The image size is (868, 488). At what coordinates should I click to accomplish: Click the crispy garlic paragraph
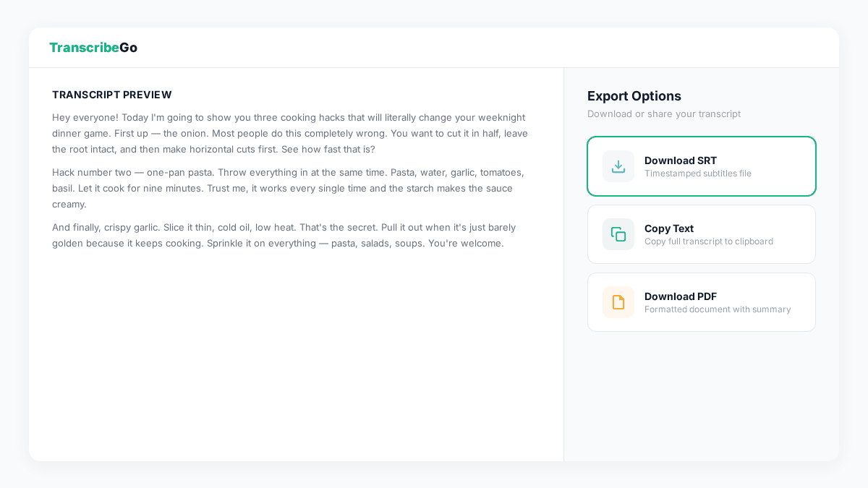[284, 235]
